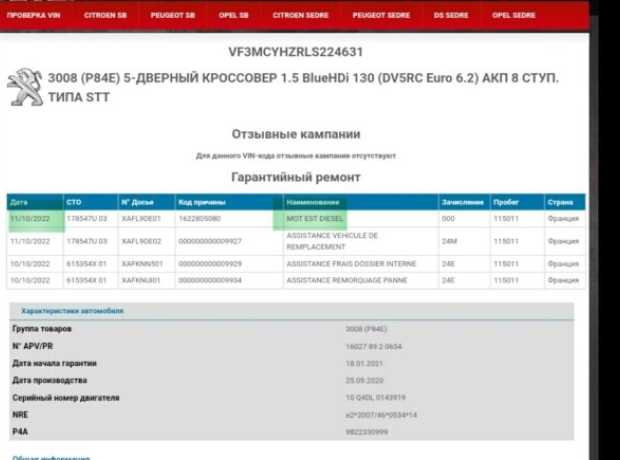Open the CITROEN SEDRE menu item
Image resolution: width=620 pixels, height=460 pixels.
click(301, 15)
